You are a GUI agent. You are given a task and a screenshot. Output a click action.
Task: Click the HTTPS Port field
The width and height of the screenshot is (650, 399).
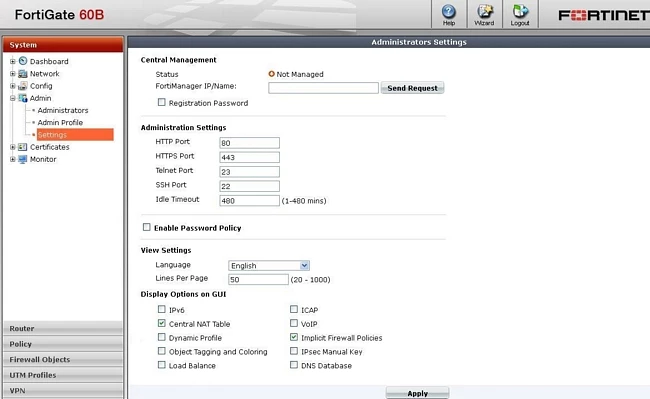click(x=250, y=157)
